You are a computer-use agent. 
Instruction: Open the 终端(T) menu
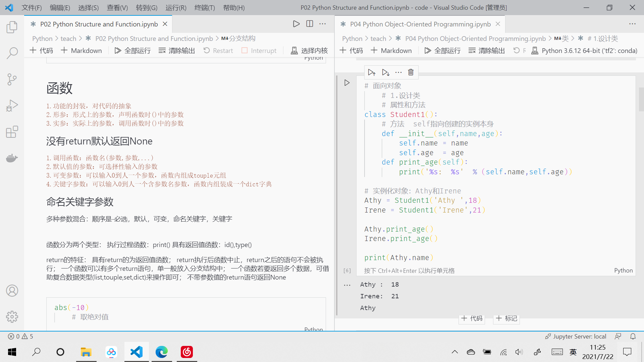pos(205,7)
